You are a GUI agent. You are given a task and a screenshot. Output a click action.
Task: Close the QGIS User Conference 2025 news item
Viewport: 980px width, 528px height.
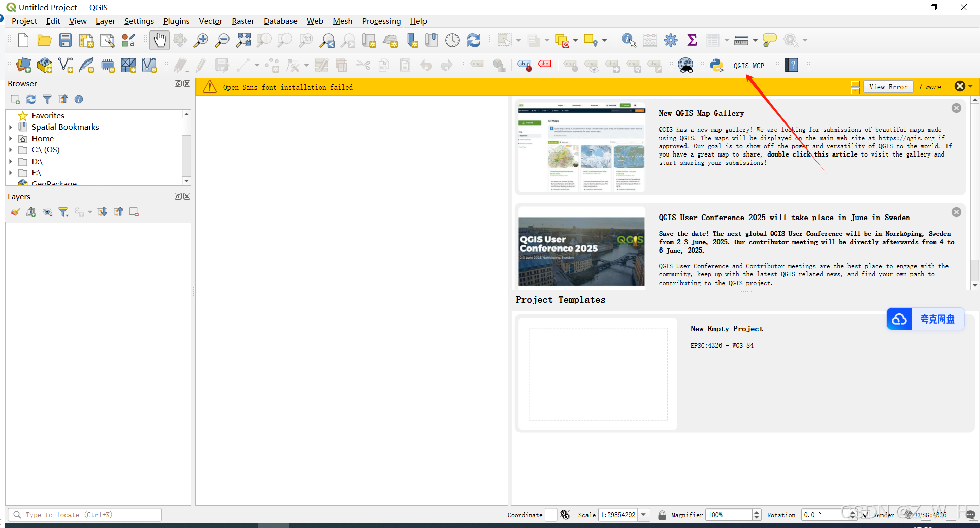point(956,212)
